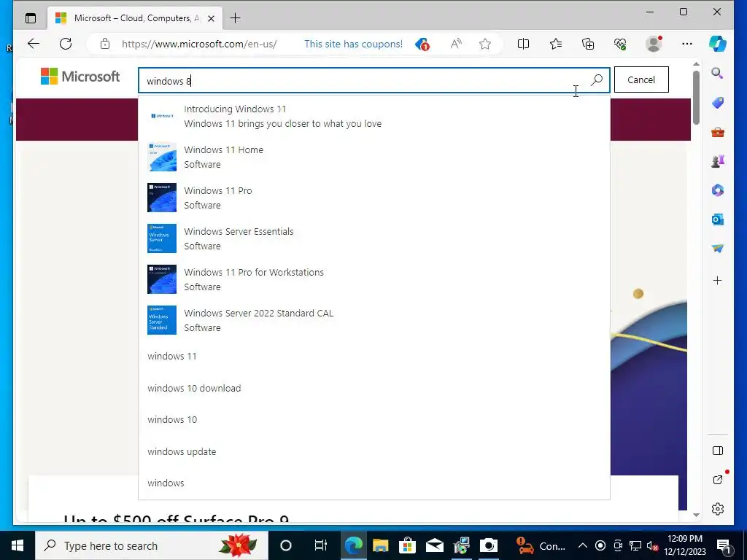Open sidebar Tools briefcase icon
Image resolution: width=747 pixels, height=560 pixels.
tap(718, 132)
